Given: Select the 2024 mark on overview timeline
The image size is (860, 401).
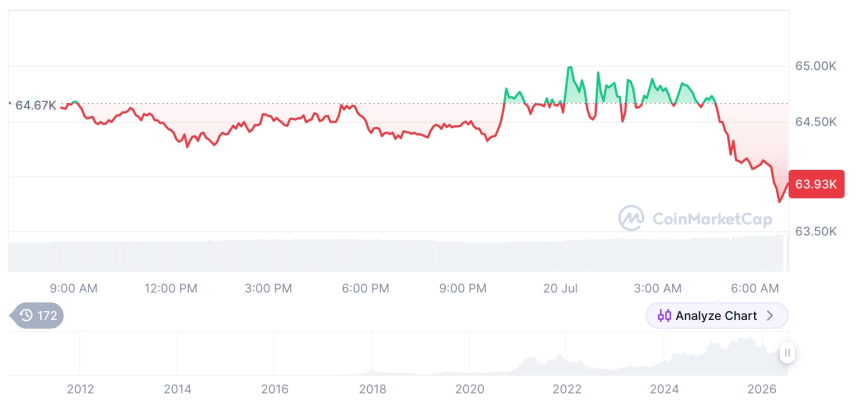Looking at the screenshot, I should click(664, 389).
